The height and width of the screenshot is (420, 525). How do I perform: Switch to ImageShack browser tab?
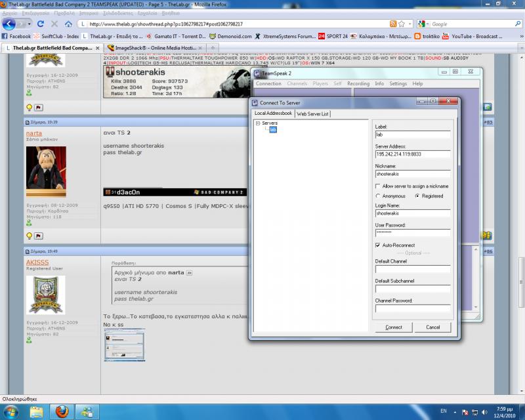pyautogui.click(x=156, y=48)
